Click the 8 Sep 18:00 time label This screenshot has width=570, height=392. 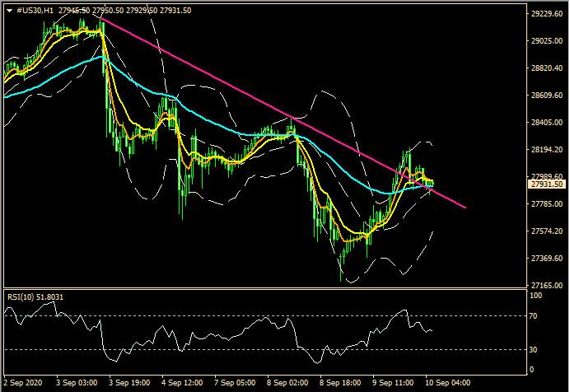341,383
